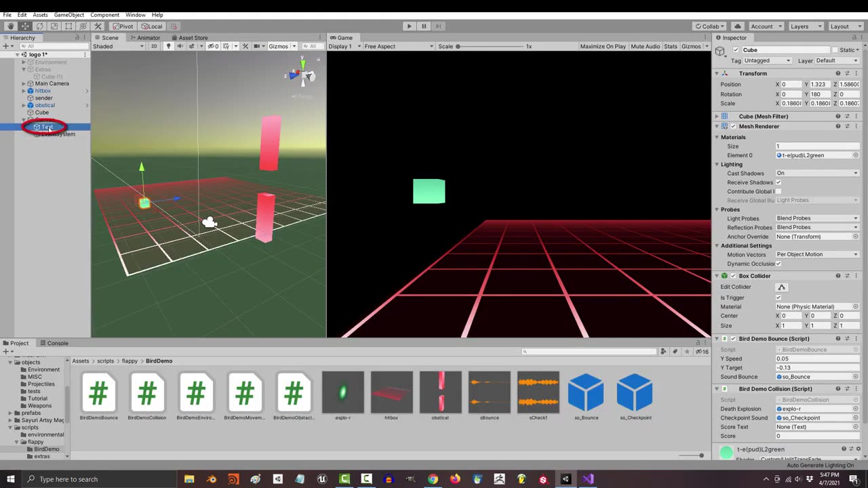868x488 pixels.
Task: Open the Component menu
Action: tap(104, 14)
